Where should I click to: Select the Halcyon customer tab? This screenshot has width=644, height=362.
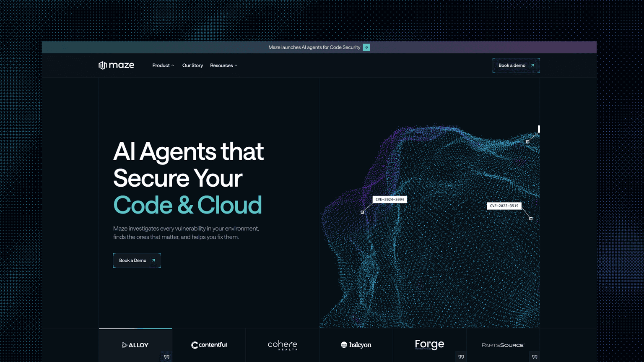point(356,345)
